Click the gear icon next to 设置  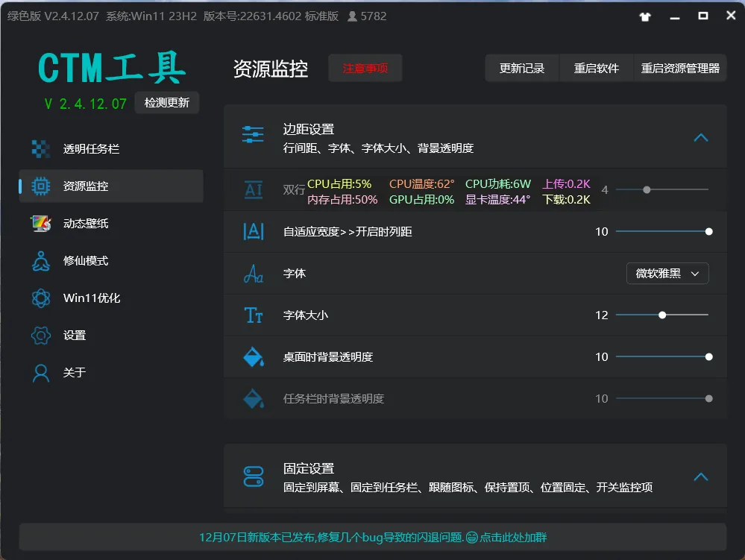(x=41, y=336)
